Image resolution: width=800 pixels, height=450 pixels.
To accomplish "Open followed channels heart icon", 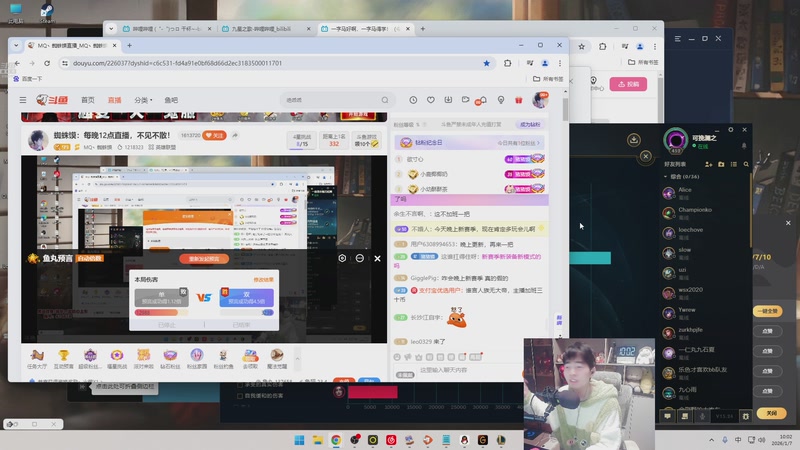I will tap(431, 100).
